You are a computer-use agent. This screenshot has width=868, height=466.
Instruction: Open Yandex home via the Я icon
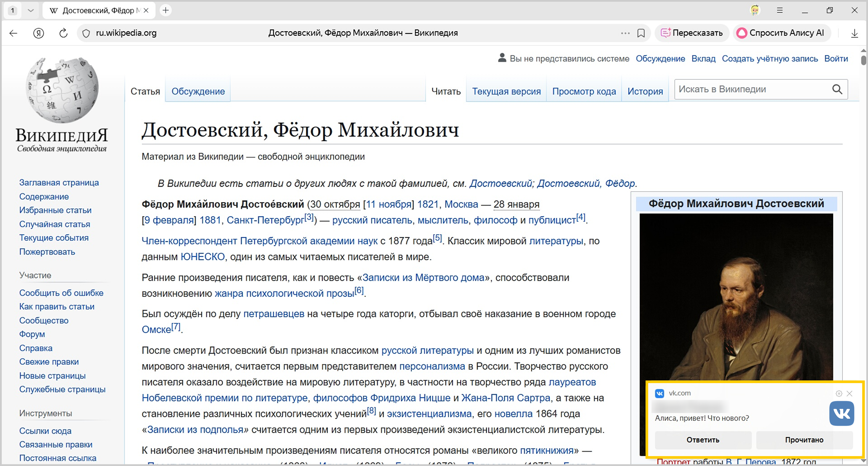click(x=39, y=33)
